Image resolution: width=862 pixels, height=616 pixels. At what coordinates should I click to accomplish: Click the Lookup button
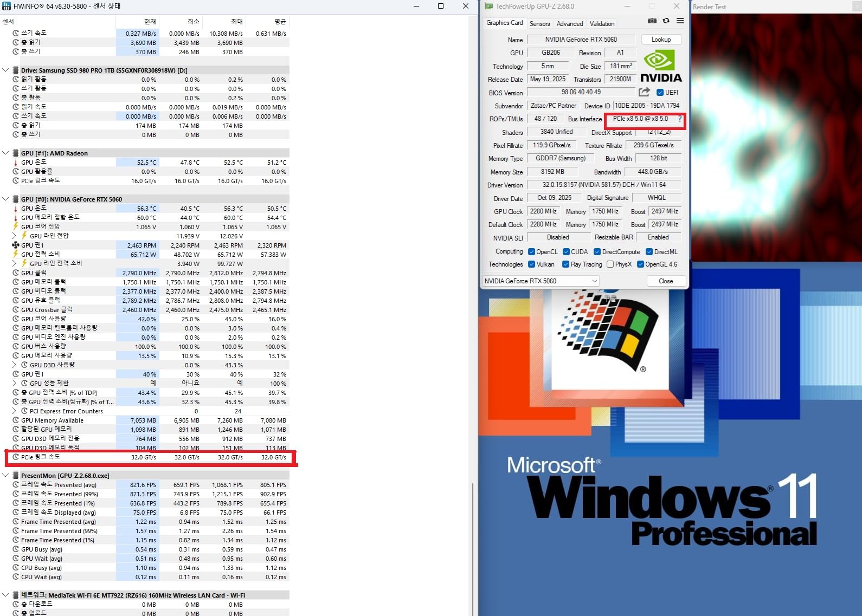[661, 40]
